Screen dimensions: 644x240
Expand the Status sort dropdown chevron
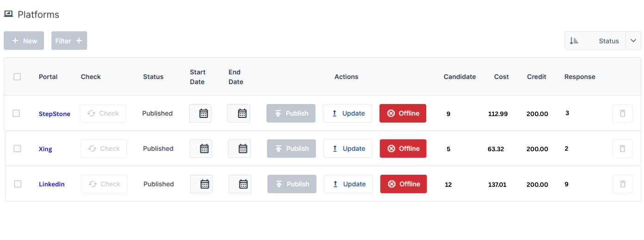click(633, 41)
